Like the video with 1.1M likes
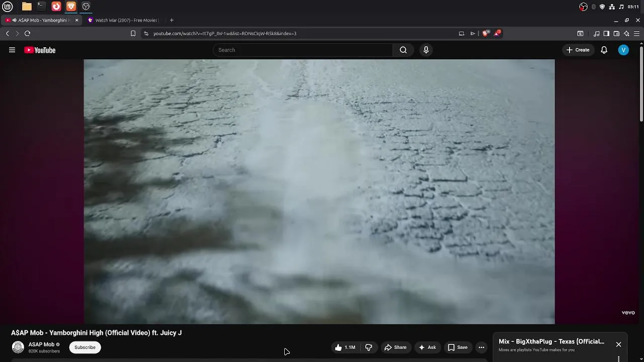The image size is (644, 362). [345, 347]
